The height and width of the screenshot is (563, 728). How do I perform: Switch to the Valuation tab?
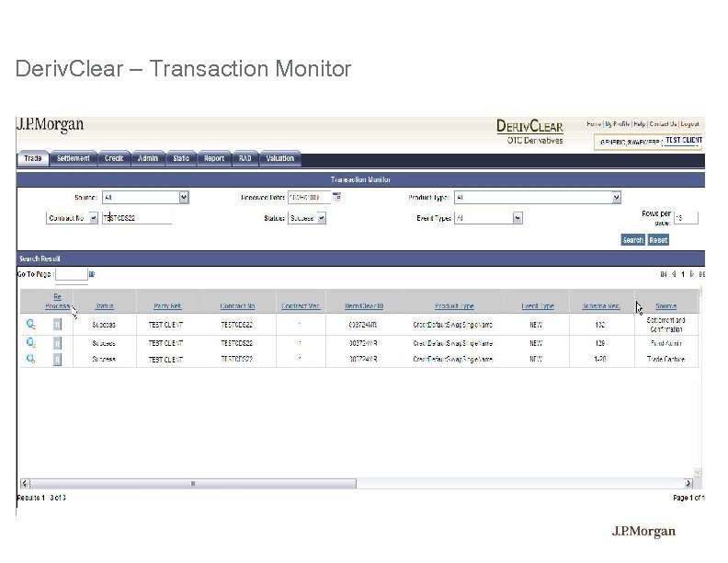point(280,158)
